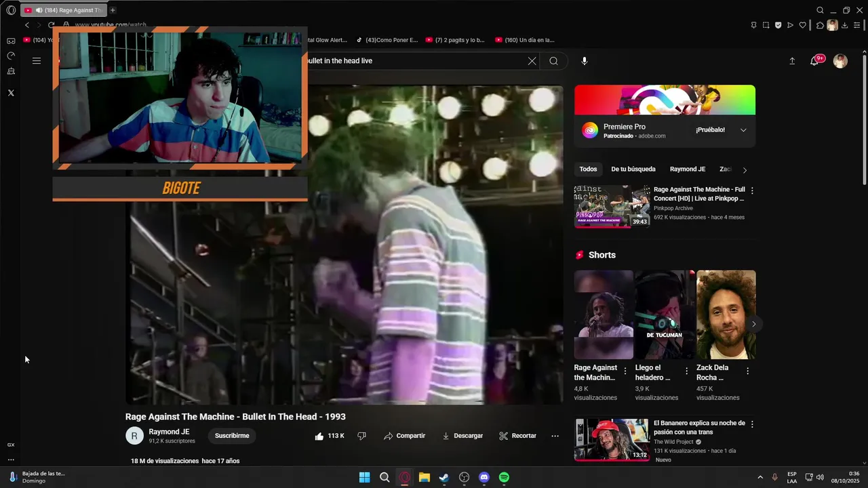The width and height of the screenshot is (868, 488).
Task: Open the Opera extensions puzzle icon
Action: (x=820, y=25)
